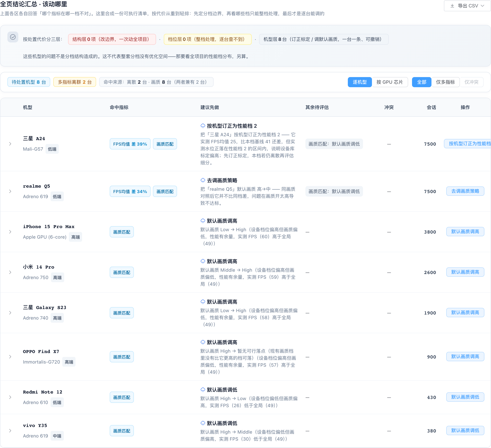The width and height of the screenshot is (491, 448).
Task: Expand the iPhone 15 Pro Max row
Action: tap(10, 232)
